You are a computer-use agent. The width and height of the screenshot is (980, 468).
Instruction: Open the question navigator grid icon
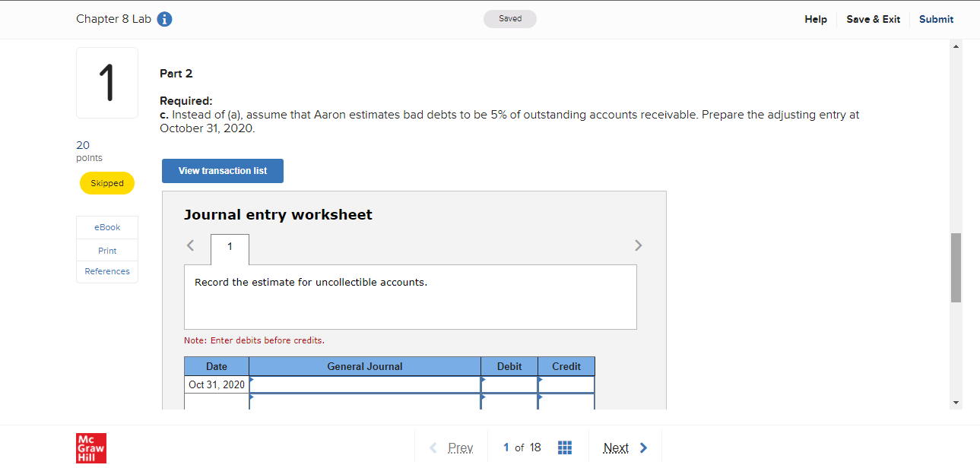tap(565, 447)
